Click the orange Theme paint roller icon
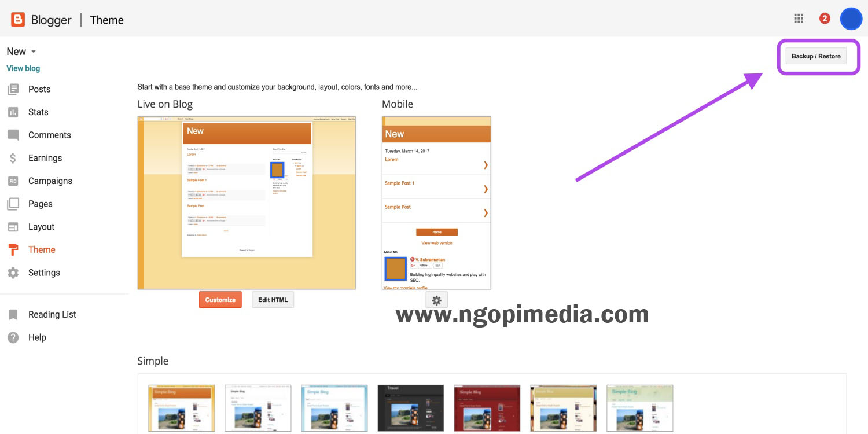 (x=13, y=250)
